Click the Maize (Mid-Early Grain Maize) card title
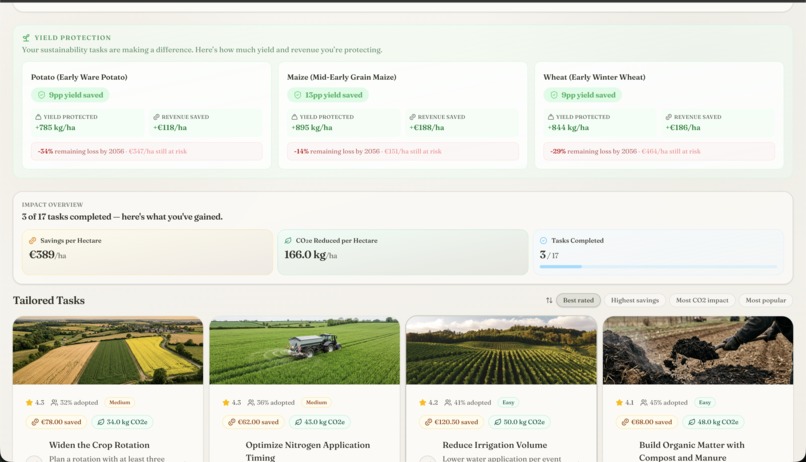 [x=341, y=77]
